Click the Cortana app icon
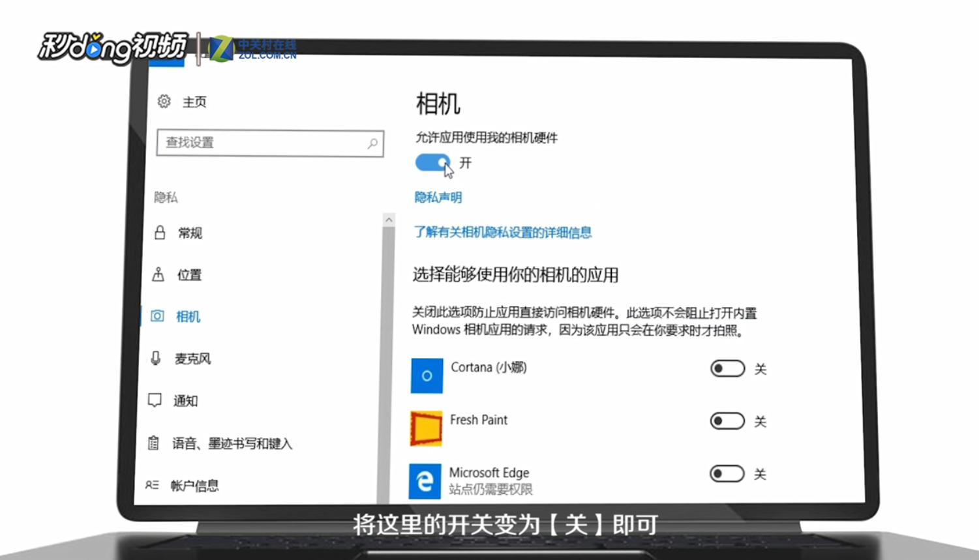Image resolution: width=979 pixels, height=560 pixels. pyautogui.click(x=427, y=376)
